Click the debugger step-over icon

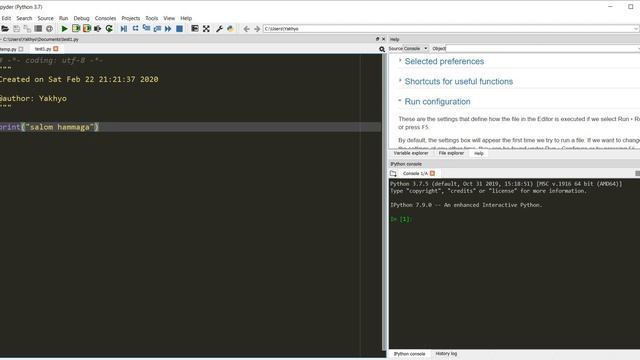click(135, 29)
